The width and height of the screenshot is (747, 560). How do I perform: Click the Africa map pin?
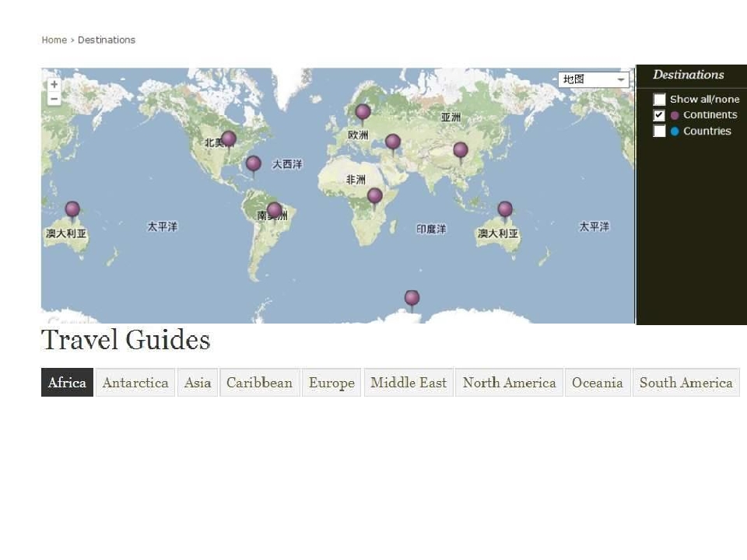pos(375,195)
